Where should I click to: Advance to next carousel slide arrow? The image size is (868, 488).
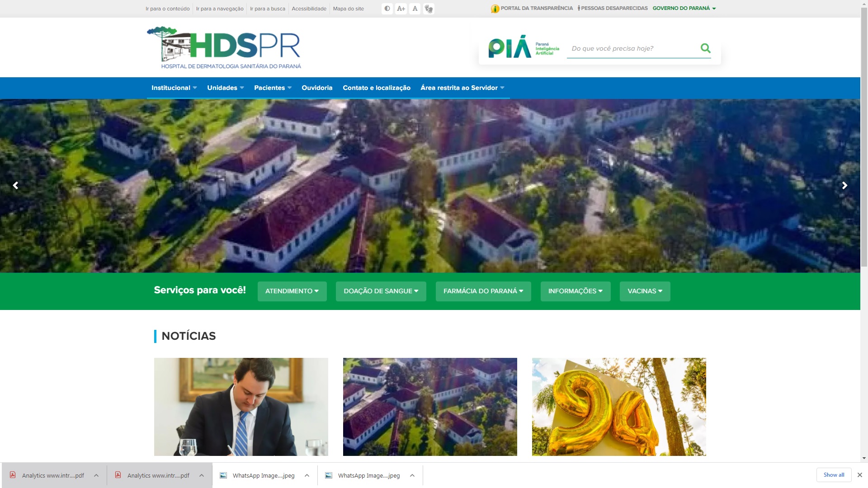point(844,185)
